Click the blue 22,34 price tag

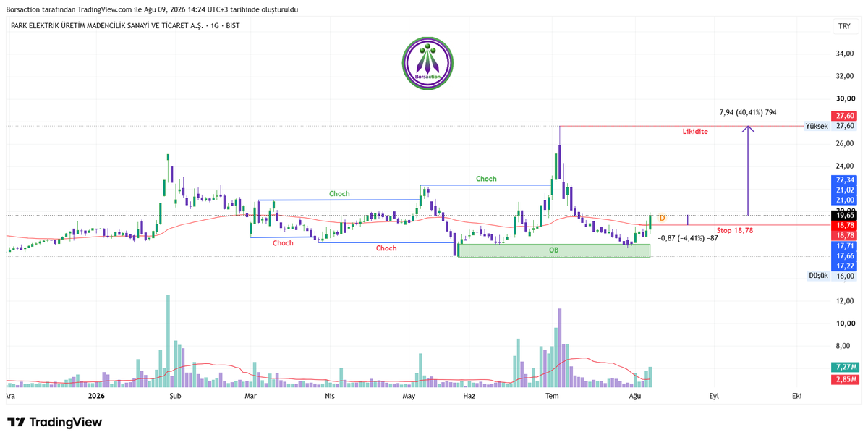845,179
